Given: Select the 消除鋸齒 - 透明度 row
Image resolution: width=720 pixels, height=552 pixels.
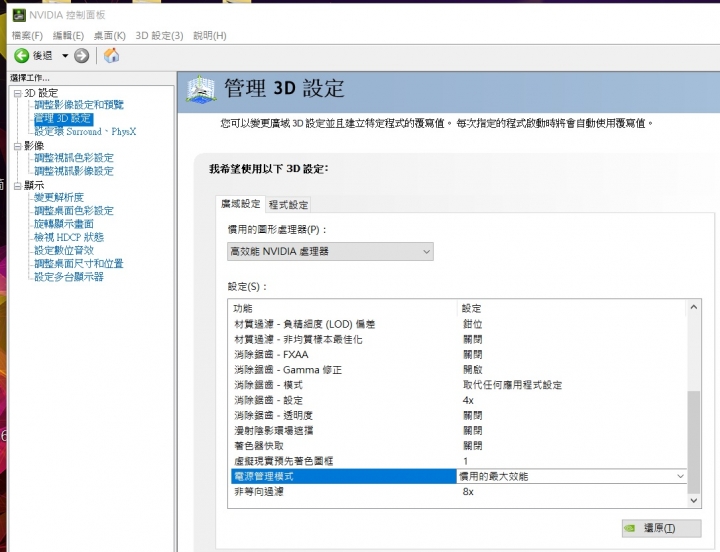Looking at the screenshot, I should (458, 416).
